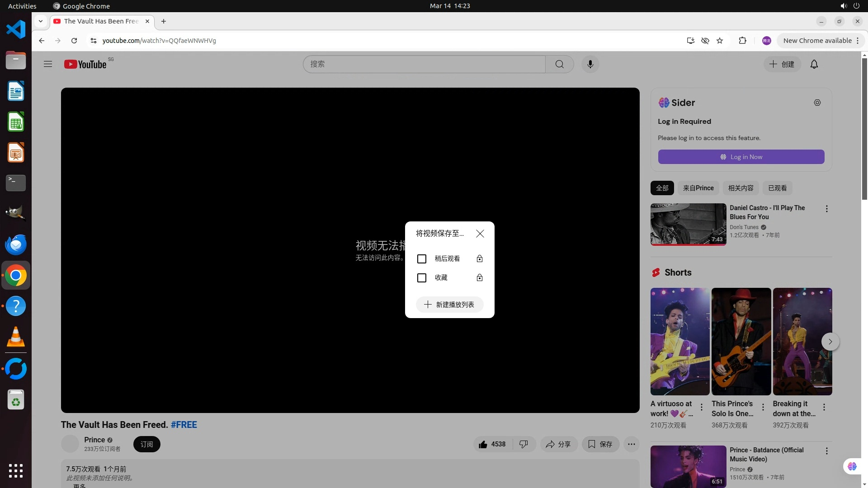Click the Log in Now button

[741, 157]
